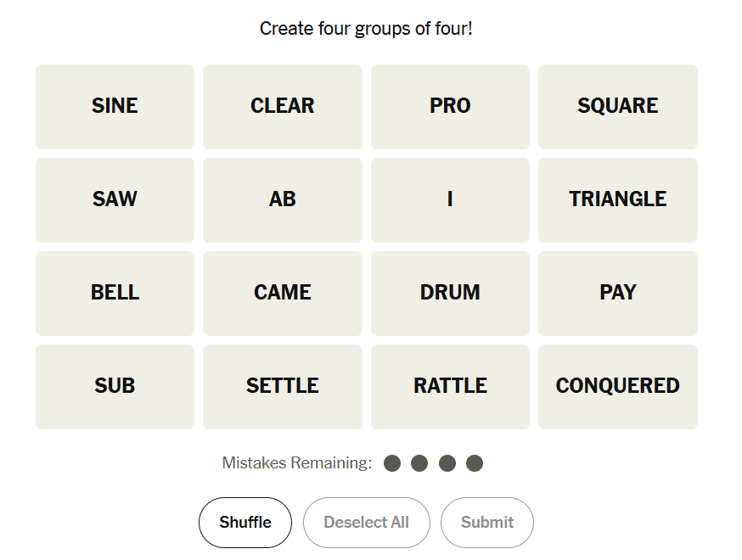This screenshot has height=560, width=742.
Task: Pick the SETTLE word tile
Action: [282, 387]
